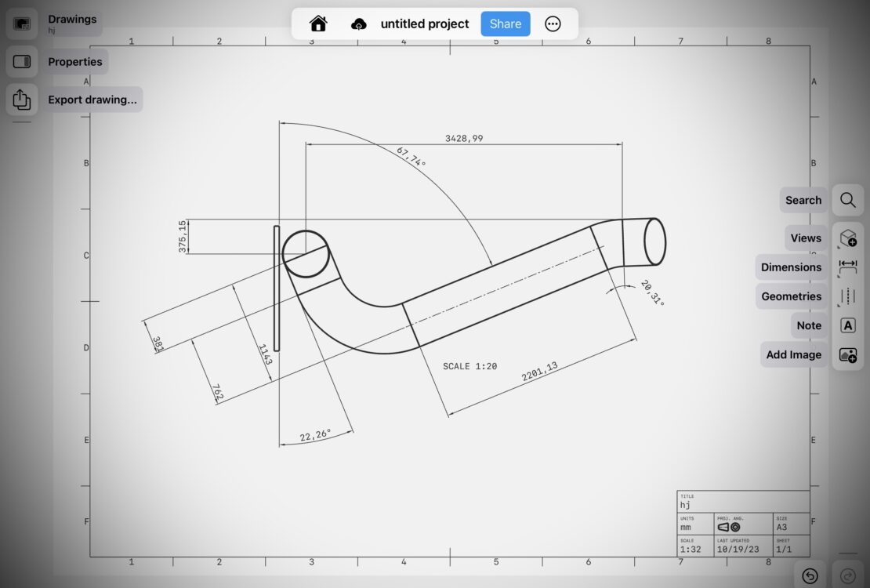Click the Export drawing share icon

tap(22, 100)
